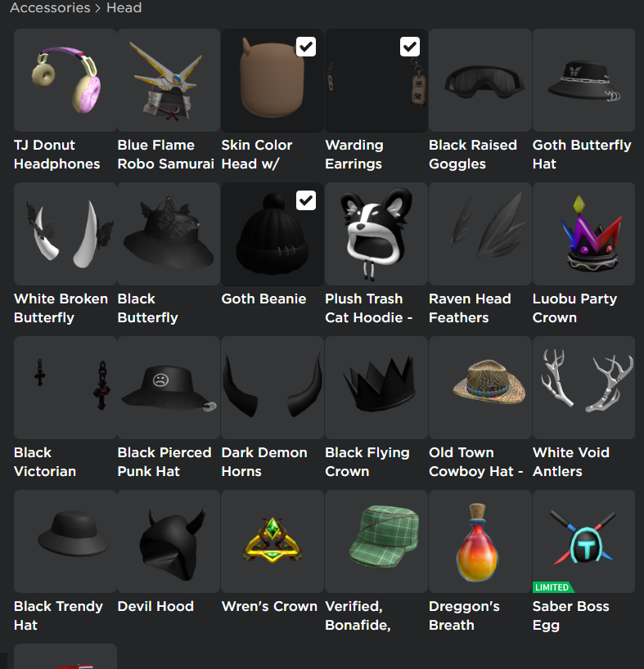Viewport: 644px width, 669px height.
Task: Select the Old Town Cowboy Hat
Action: (x=480, y=388)
